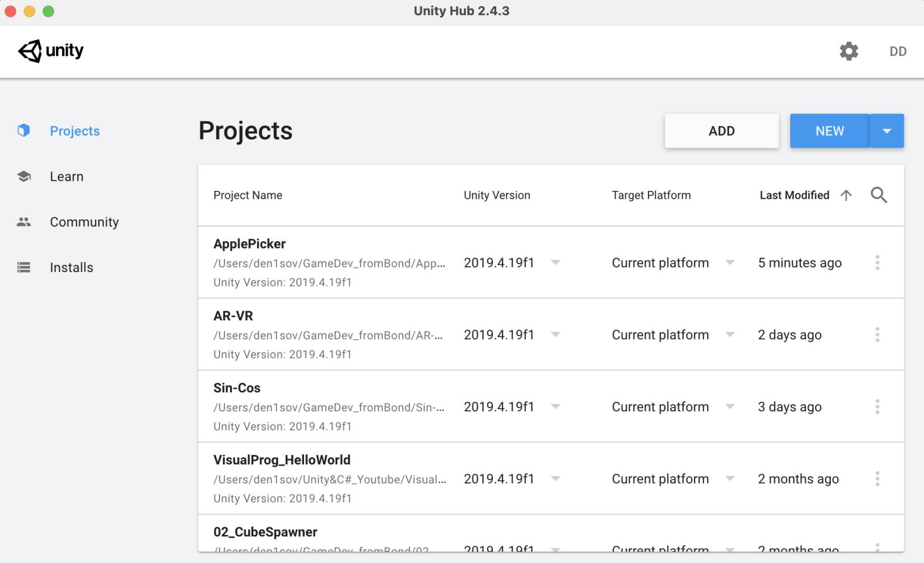Click VisualProg path /Users/den1sov/Unity&C#_Youtube/Visual...

(x=330, y=480)
